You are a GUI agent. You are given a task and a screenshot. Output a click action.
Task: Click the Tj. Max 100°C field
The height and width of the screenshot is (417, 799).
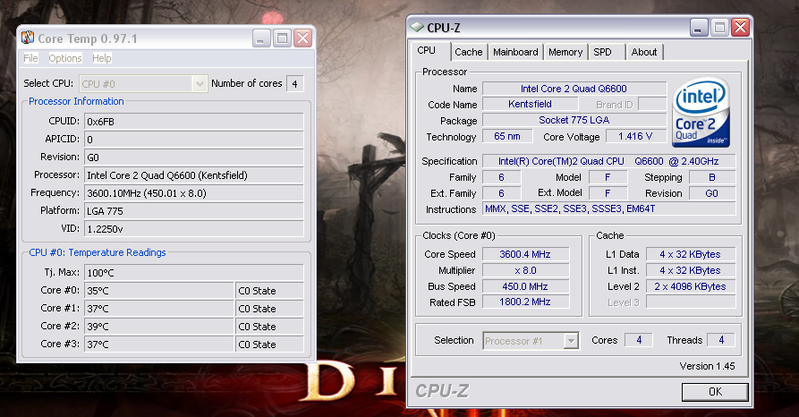pyautogui.click(x=194, y=273)
